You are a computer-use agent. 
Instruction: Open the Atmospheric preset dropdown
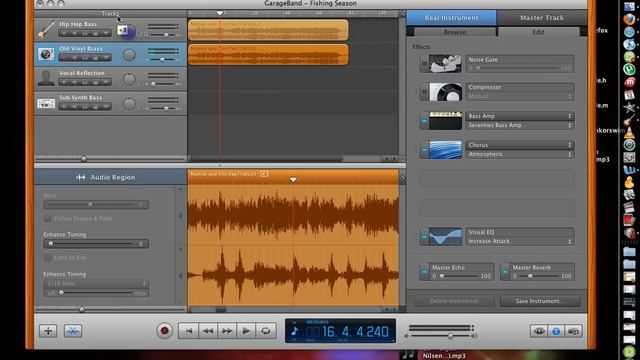coord(520,154)
